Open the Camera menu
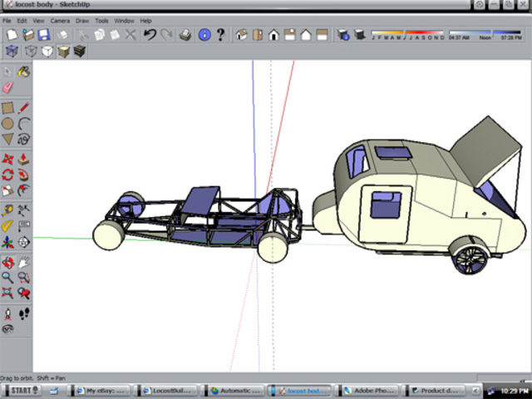This screenshot has width=532, height=399. [60, 21]
